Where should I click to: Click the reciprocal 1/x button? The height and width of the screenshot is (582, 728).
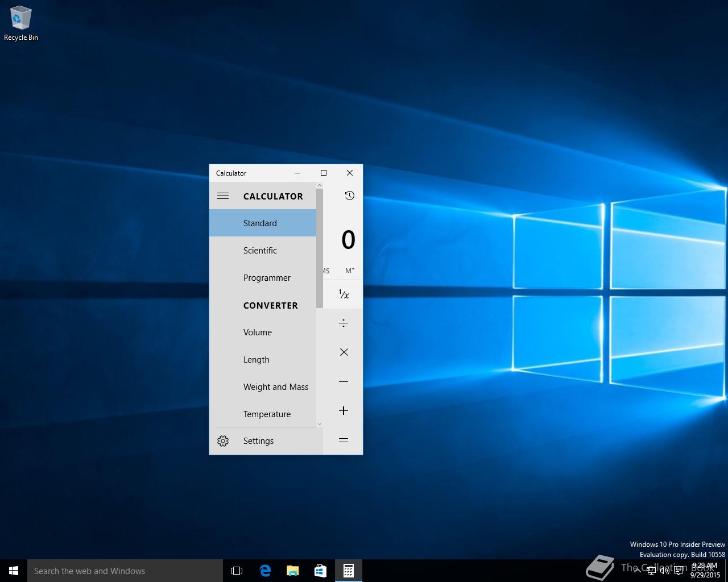click(x=343, y=294)
